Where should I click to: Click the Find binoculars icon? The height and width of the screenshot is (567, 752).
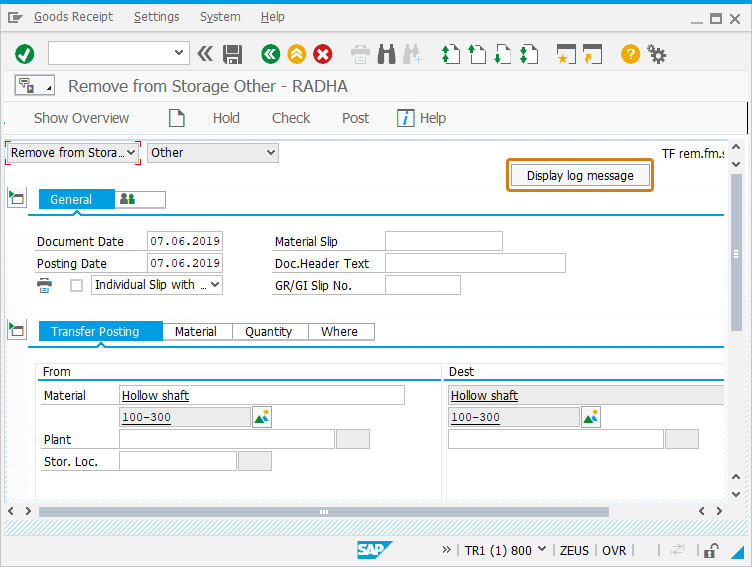pos(387,54)
